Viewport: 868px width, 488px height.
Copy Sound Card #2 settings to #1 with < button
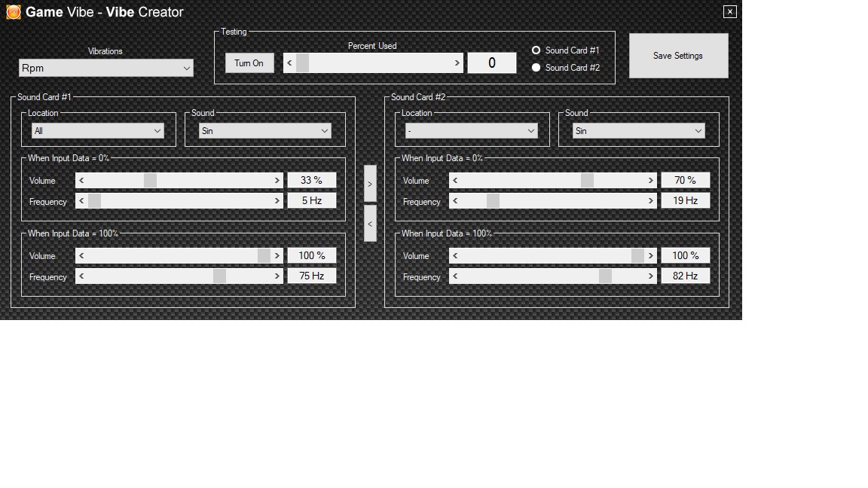click(371, 224)
